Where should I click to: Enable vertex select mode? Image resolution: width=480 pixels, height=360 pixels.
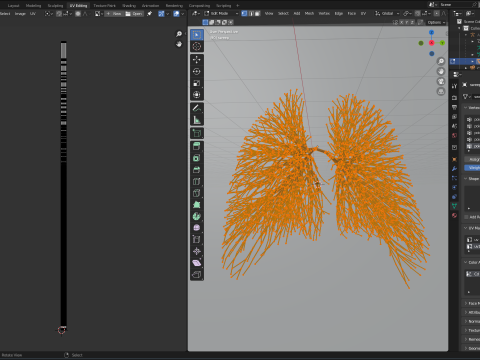coord(244,13)
